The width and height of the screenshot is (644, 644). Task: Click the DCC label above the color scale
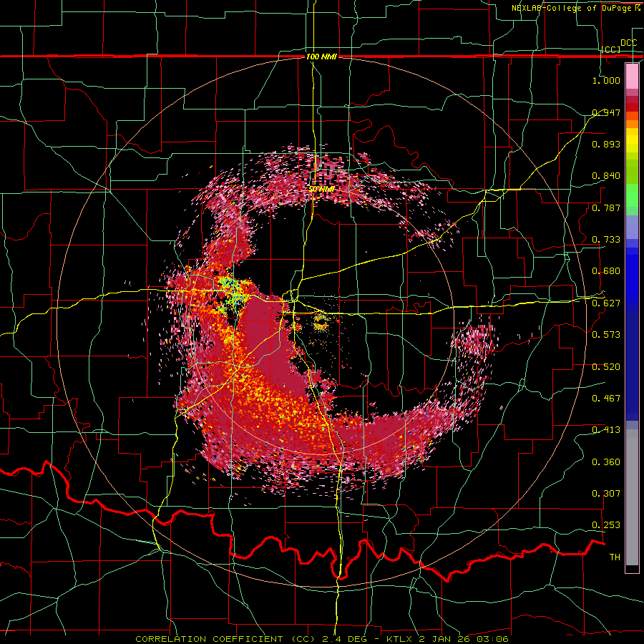628,43
